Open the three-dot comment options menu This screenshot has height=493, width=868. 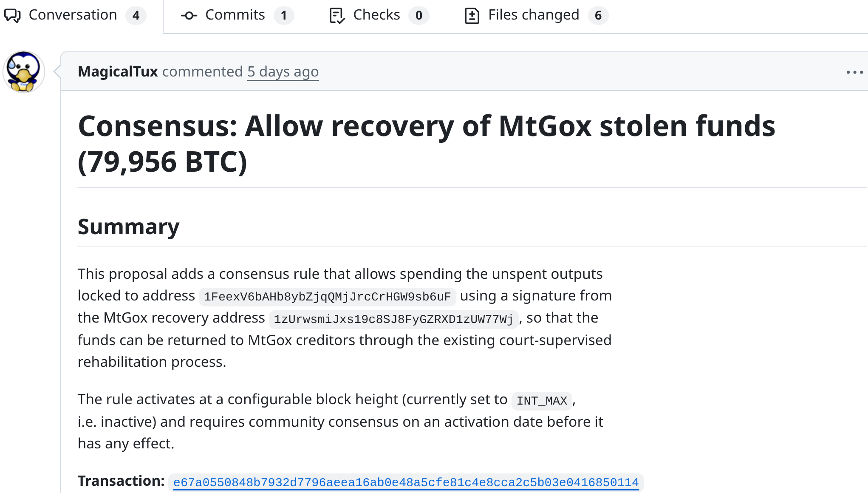click(x=854, y=72)
